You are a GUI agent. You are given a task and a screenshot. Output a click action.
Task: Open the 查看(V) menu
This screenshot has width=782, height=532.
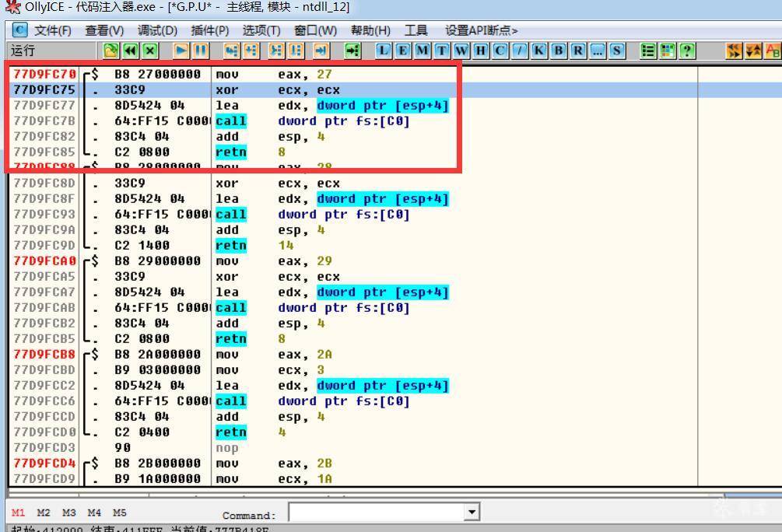coord(104,30)
